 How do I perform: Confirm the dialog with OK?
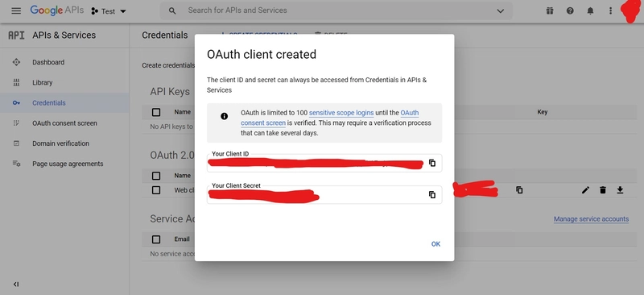pos(436,244)
